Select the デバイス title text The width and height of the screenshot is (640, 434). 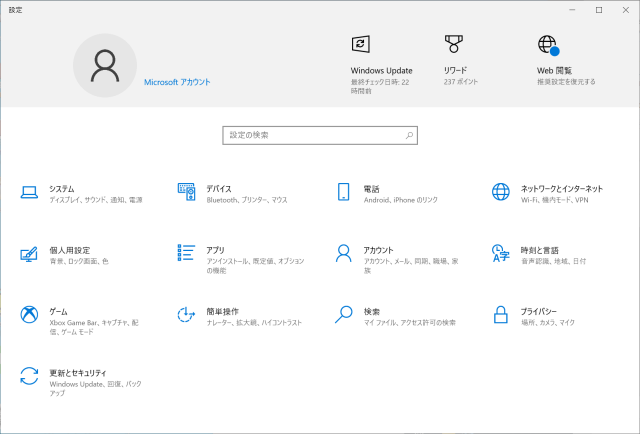(x=219, y=189)
